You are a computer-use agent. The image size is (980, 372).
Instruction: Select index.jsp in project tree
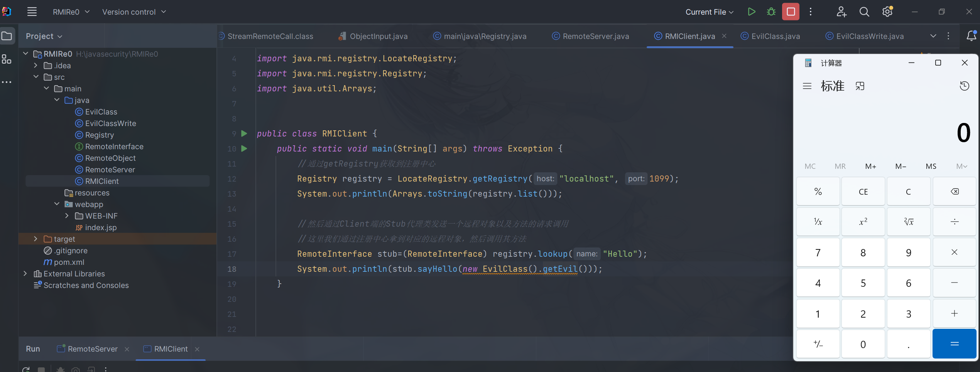(101, 227)
